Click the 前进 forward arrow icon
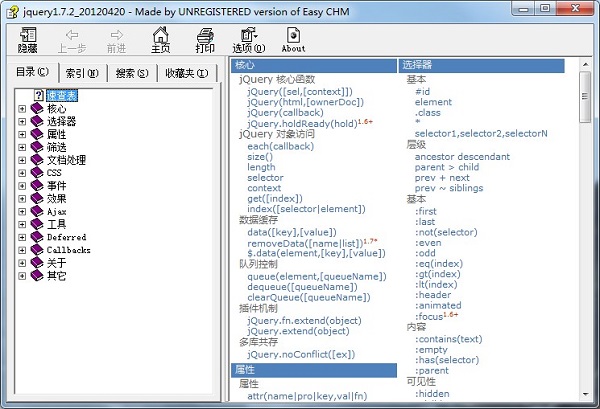This screenshot has height=409, width=600. 116,35
